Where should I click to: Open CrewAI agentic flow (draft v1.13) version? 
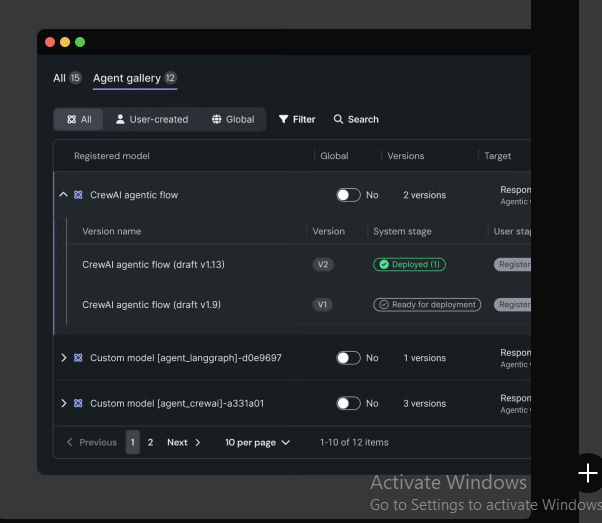[153, 265]
